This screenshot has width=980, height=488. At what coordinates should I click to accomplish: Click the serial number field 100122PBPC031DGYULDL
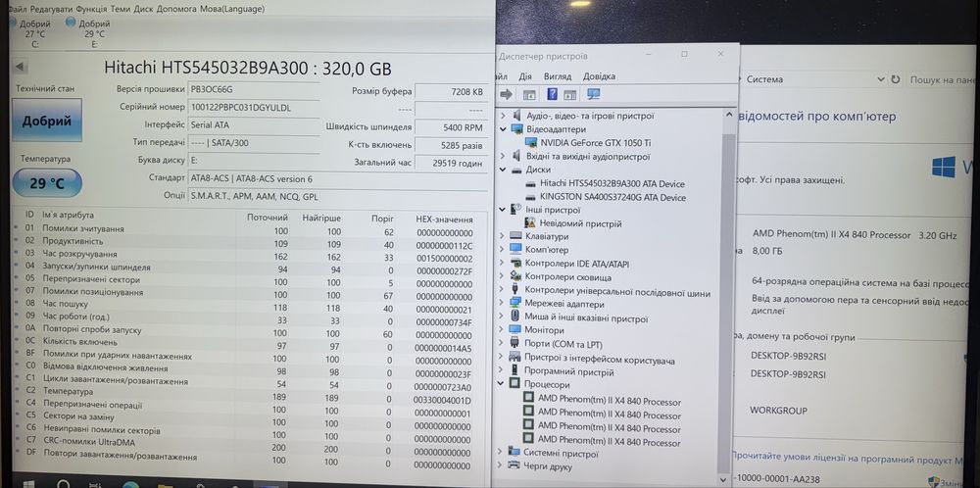(x=254, y=107)
